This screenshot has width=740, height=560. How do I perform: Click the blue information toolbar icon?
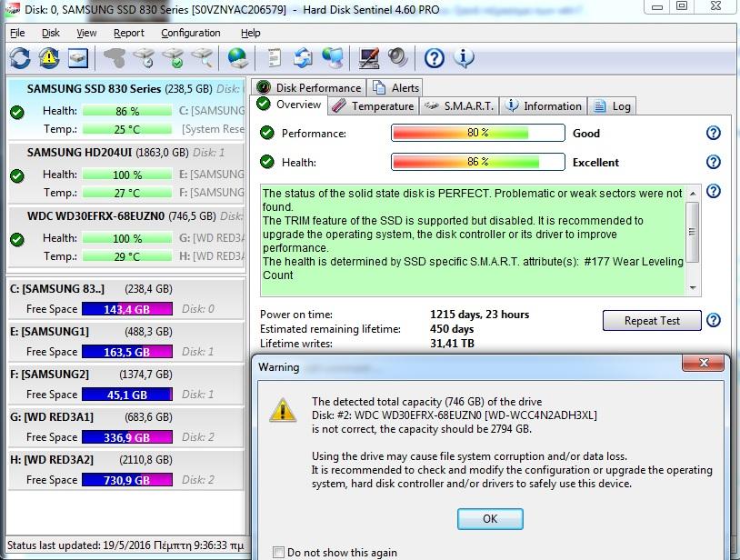(x=464, y=58)
